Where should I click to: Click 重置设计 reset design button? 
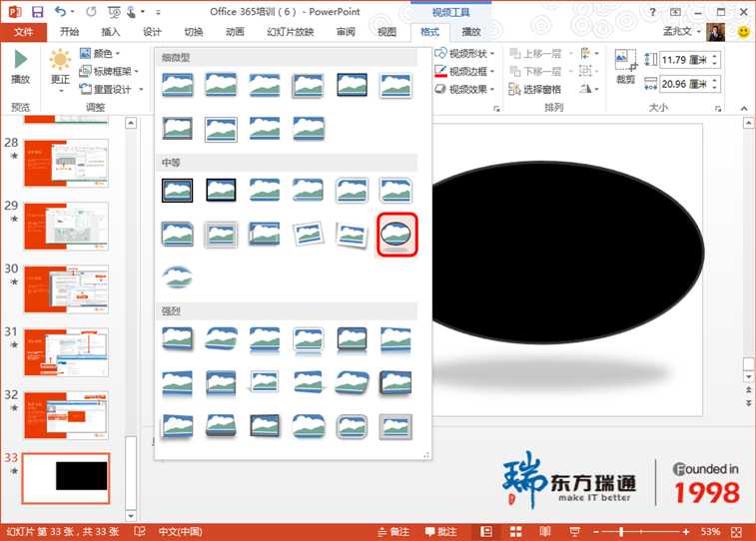pyautogui.click(x=106, y=89)
